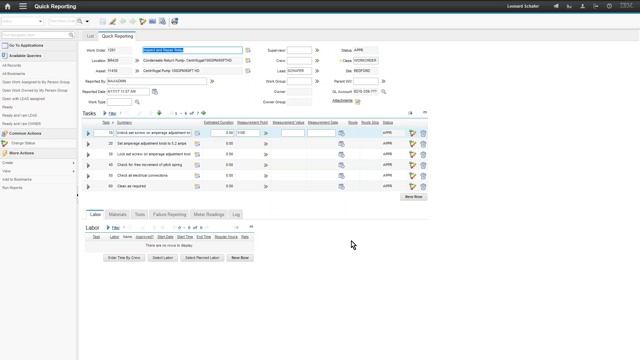Open the help icon in the header
The width and height of the screenshot is (640, 360).
pyautogui.click(x=609, y=6)
